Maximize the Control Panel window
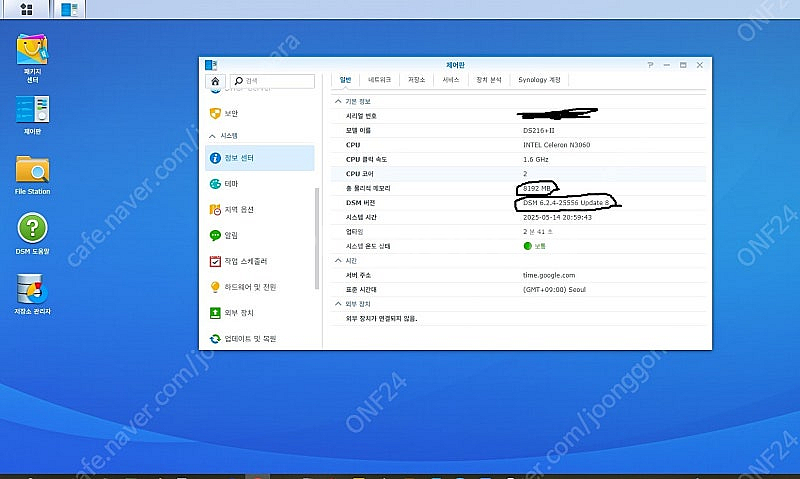Viewport: 800px width, 479px height. pos(683,65)
